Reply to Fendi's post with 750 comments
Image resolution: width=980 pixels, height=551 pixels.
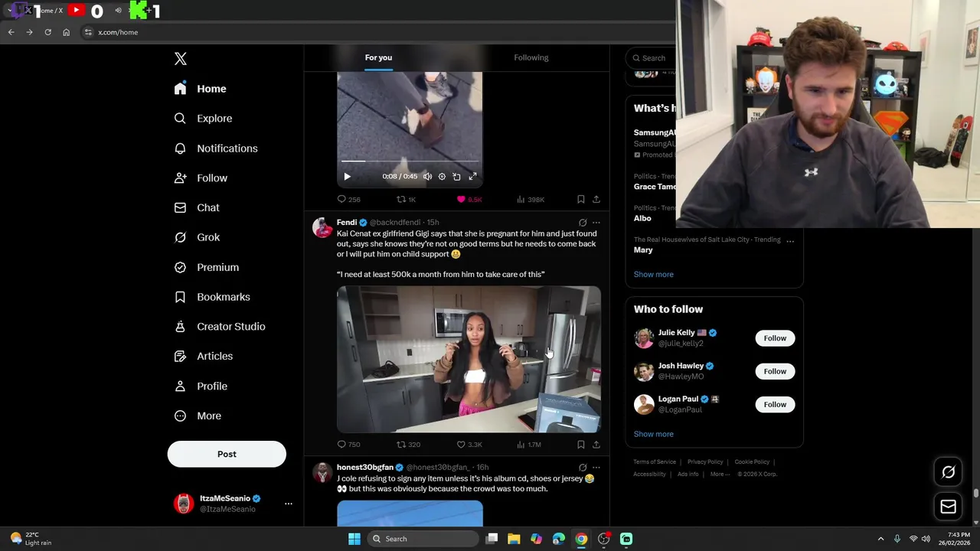coord(348,445)
